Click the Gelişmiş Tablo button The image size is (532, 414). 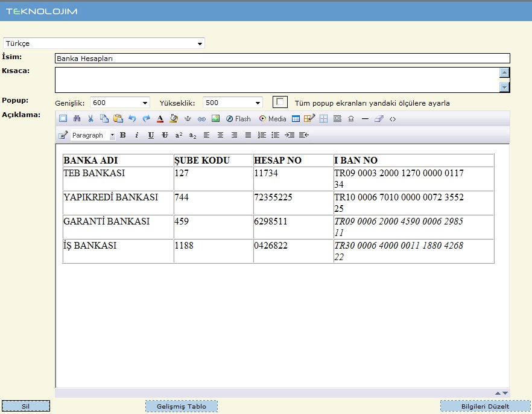[182, 406]
